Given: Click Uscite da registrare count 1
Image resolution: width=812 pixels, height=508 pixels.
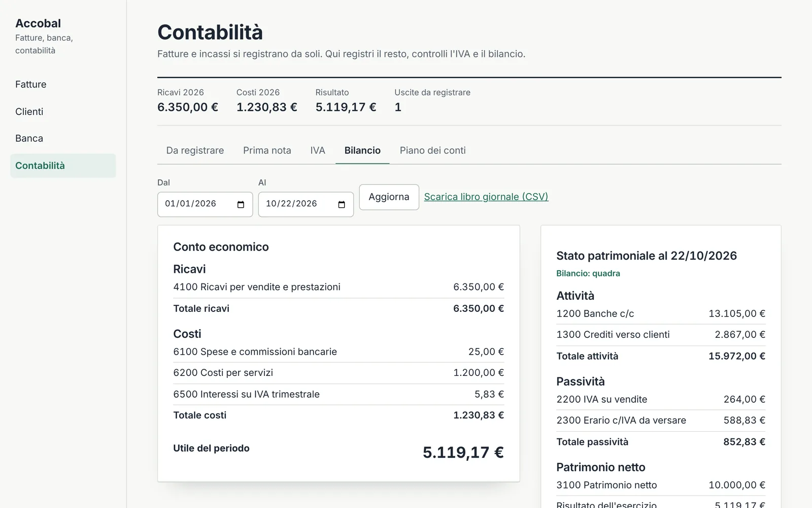Looking at the screenshot, I should (398, 107).
